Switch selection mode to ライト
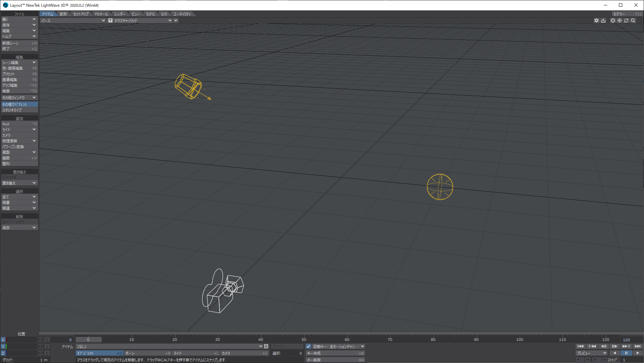 coord(196,353)
